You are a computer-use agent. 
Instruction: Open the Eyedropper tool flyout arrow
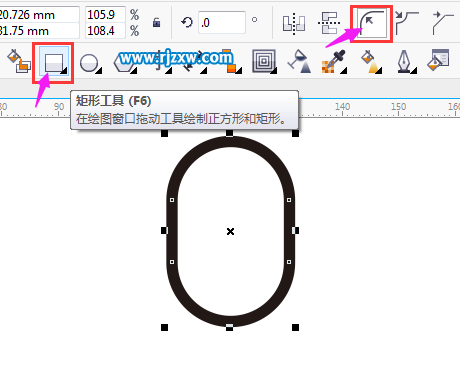point(343,71)
